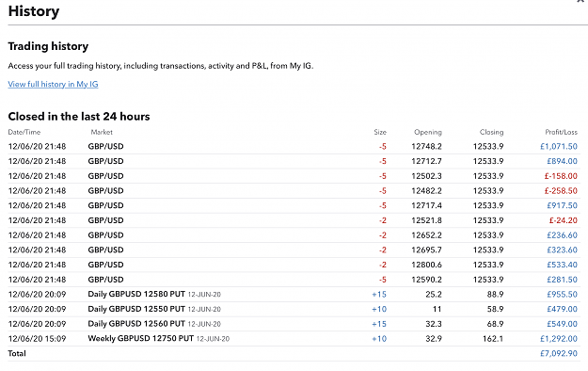Click the 'Opening' column header
The image size is (588, 371).
(x=428, y=132)
